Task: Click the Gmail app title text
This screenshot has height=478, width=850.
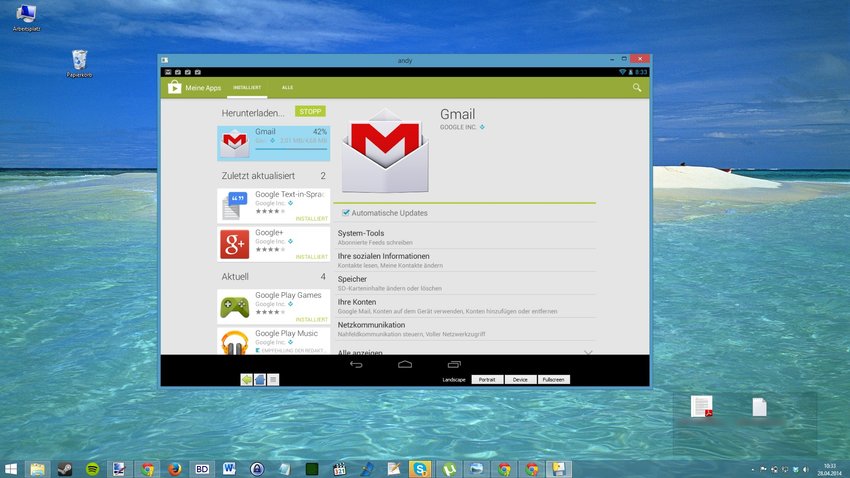Action: (x=458, y=114)
